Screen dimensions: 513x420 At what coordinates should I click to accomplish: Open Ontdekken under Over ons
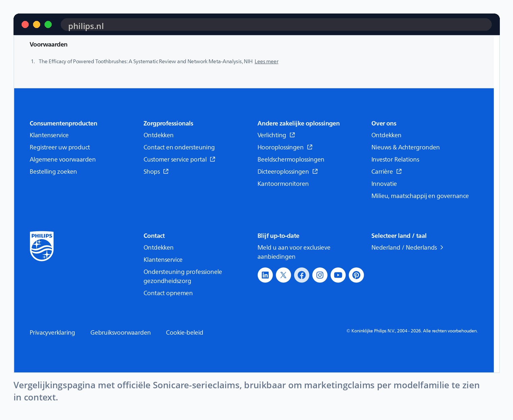click(386, 135)
